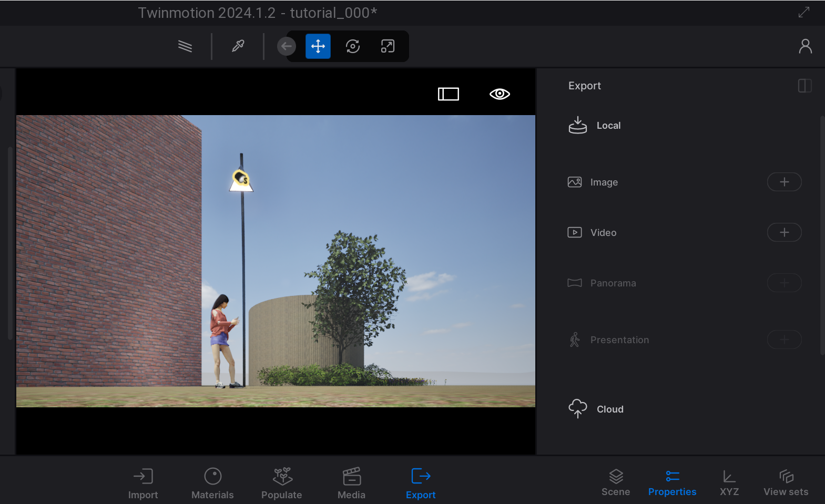The height and width of the screenshot is (504, 825).
Task: Click the stacked lines icon in toolbar
Action: point(185,46)
